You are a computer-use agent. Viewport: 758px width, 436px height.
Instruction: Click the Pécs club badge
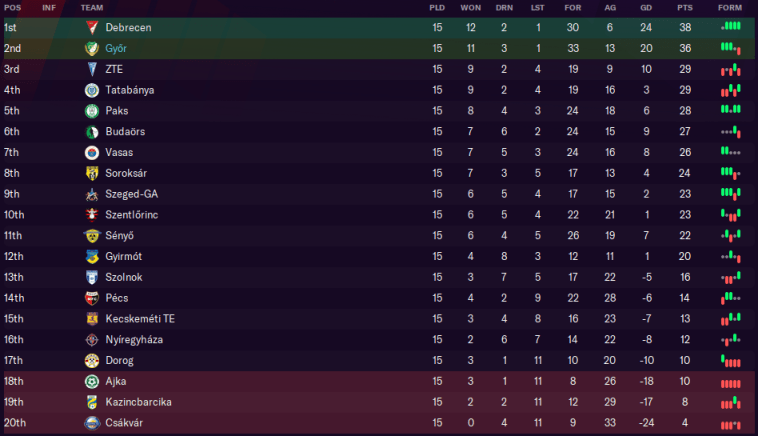91,298
